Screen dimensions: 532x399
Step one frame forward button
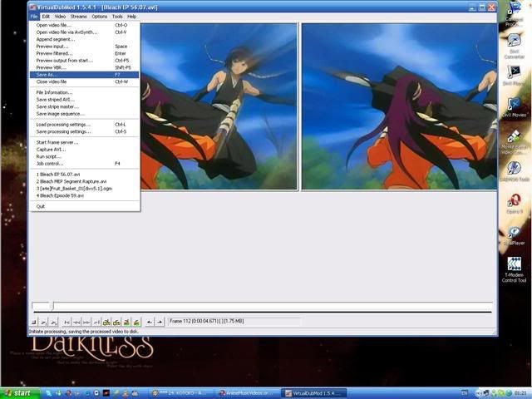tap(86, 322)
